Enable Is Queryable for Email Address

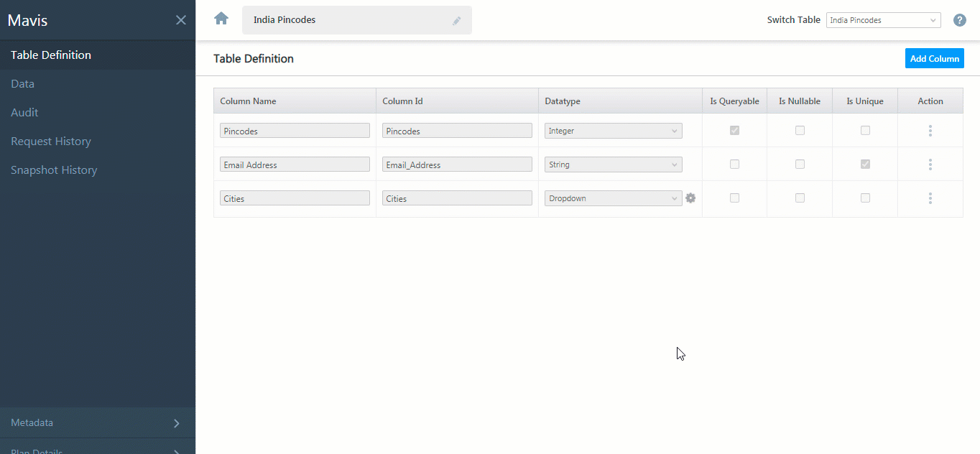[x=734, y=164]
